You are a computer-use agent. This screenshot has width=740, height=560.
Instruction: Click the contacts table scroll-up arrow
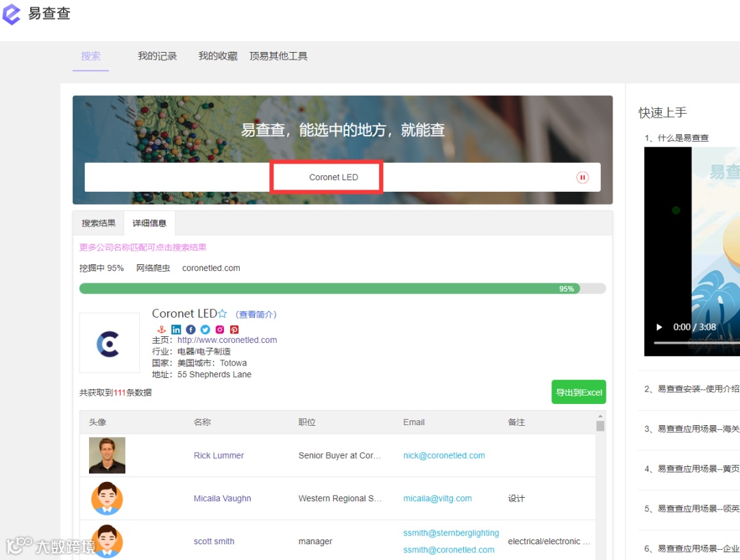(600, 416)
